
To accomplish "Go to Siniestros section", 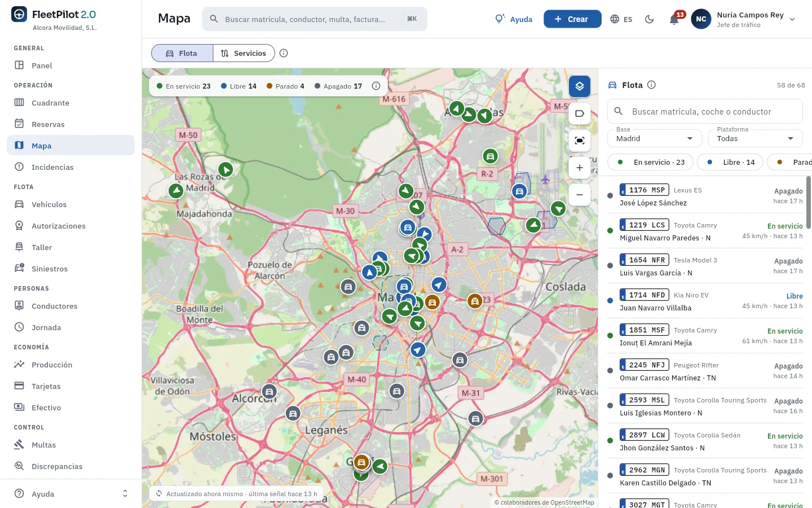I will (x=71, y=269).
